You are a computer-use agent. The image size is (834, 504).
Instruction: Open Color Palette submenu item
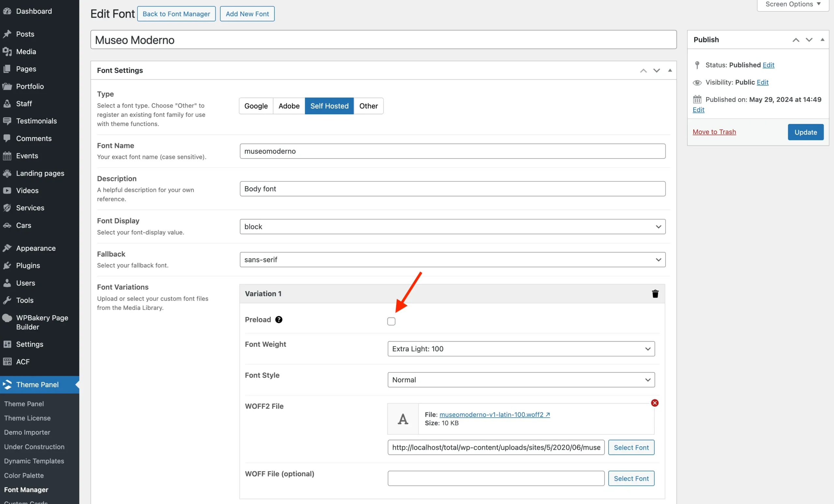click(24, 475)
